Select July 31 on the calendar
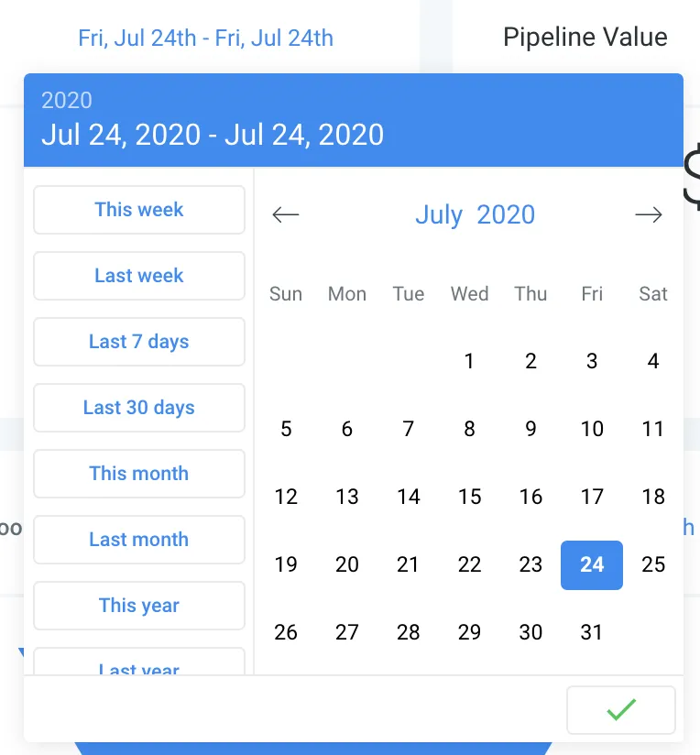The width and height of the screenshot is (700, 755). 592,632
